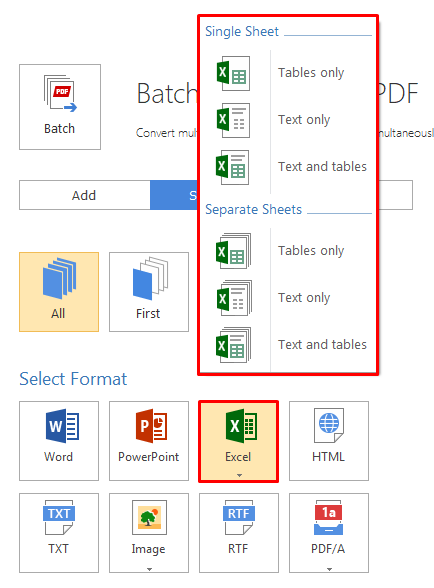This screenshot has height=588, width=434.
Task: Open the Image format dropdown arrow
Action: click(x=149, y=569)
